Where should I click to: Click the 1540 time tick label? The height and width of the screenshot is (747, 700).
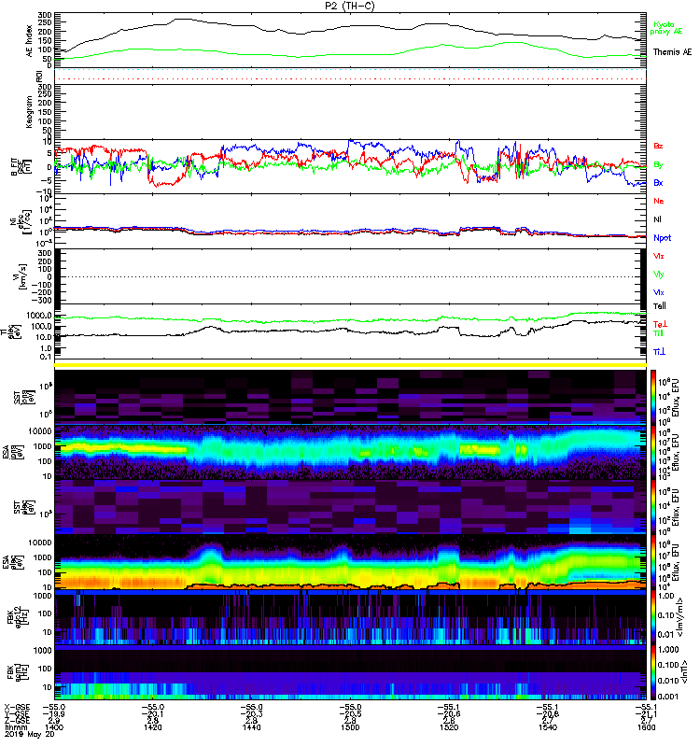click(548, 727)
